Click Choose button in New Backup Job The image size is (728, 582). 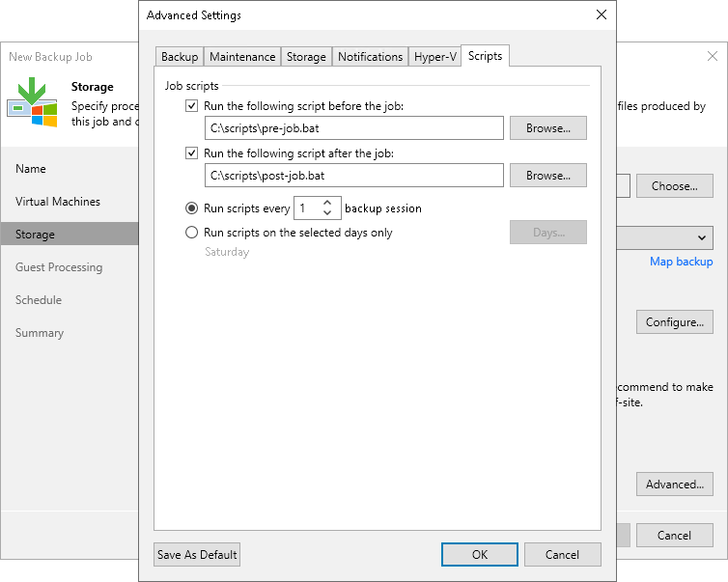point(675,186)
